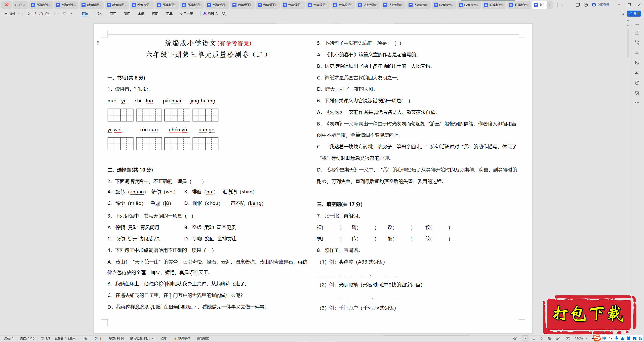644x342 pixels.
Task: Go back through tabs with left chevron
Action: [x=16, y=5]
